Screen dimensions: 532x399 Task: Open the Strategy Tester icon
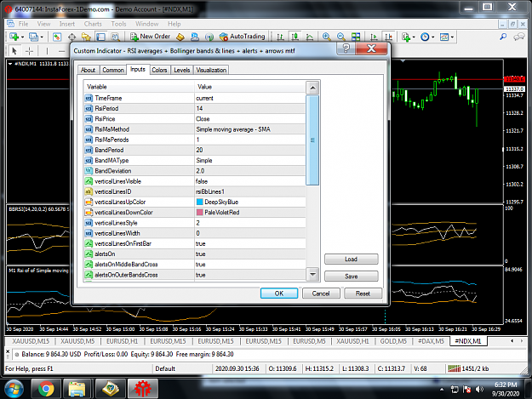115,37
